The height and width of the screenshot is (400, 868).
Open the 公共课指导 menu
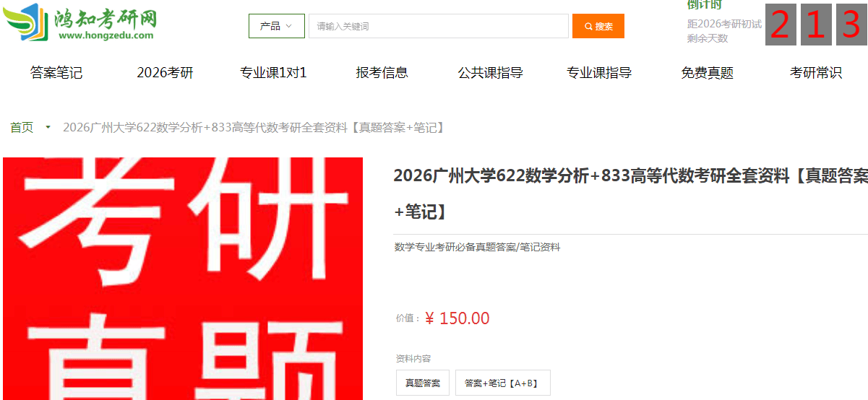point(491,73)
